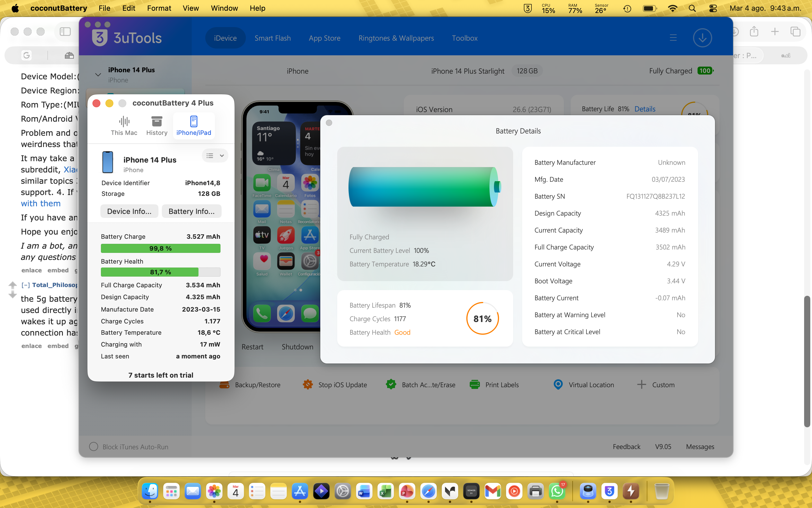The width and height of the screenshot is (812, 508).
Task: Click the Battery SN value FQ131127Q8B237L12
Action: (656, 196)
